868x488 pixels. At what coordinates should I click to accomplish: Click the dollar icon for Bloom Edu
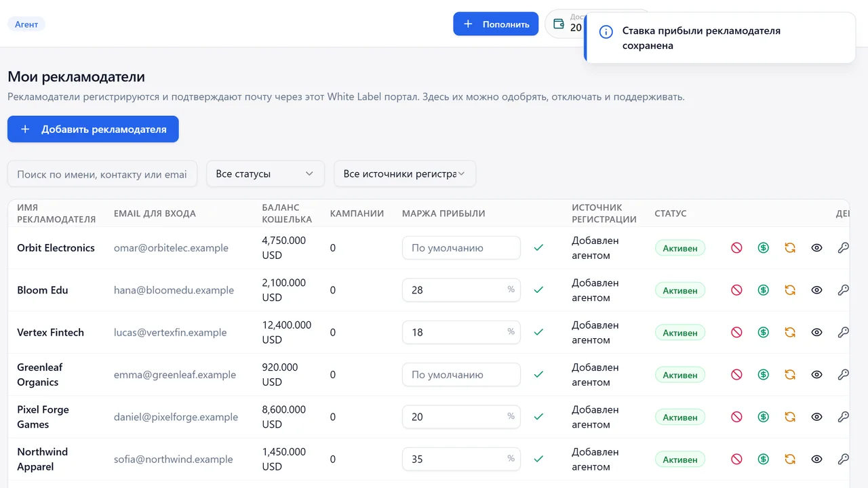[x=764, y=290]
